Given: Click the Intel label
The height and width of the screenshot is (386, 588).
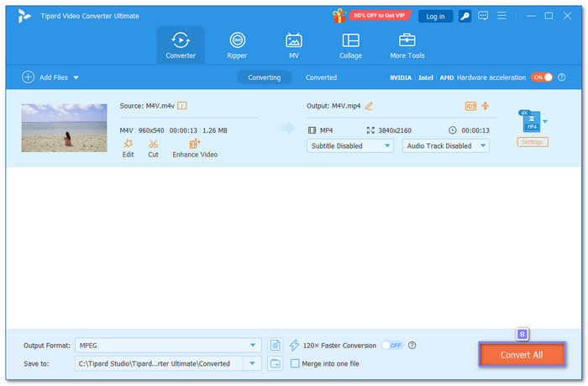Looking at the screenshot, I should click(426, 77).
